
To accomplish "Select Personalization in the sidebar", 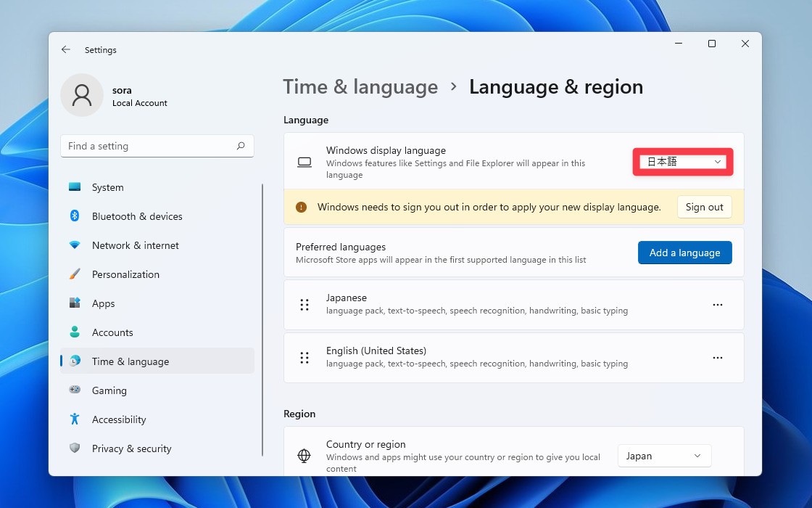I will 157,274.
